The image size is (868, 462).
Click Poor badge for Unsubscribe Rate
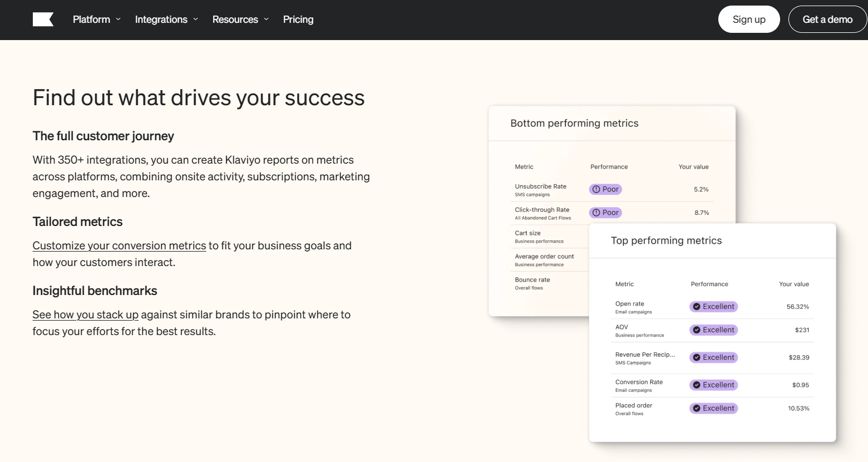click(605, 189)
